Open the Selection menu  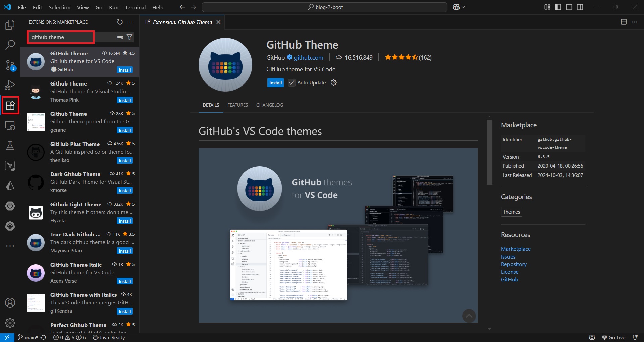click(59, 7)
